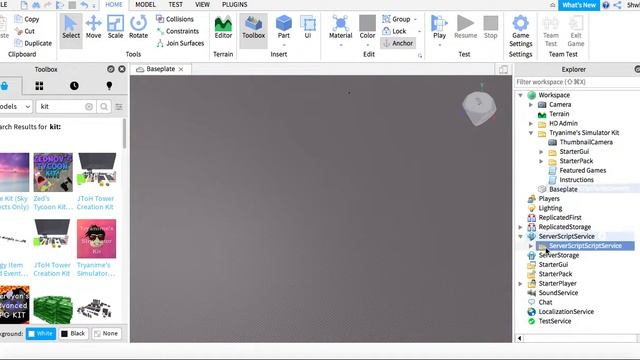Collapse Tryanime's Simulator Kit folder
Viewport: 640px width, 360px height.
point(531,133)
